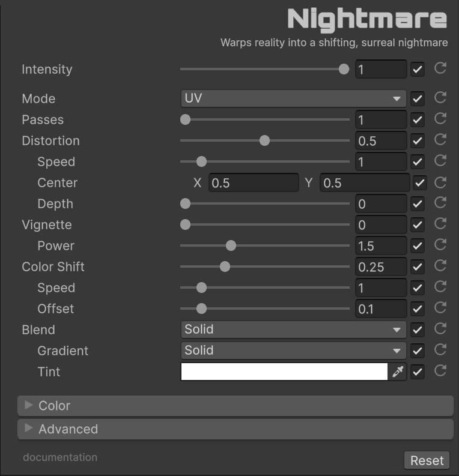
Task: Reset the Blend parameter icon
Action: point(440,328)
